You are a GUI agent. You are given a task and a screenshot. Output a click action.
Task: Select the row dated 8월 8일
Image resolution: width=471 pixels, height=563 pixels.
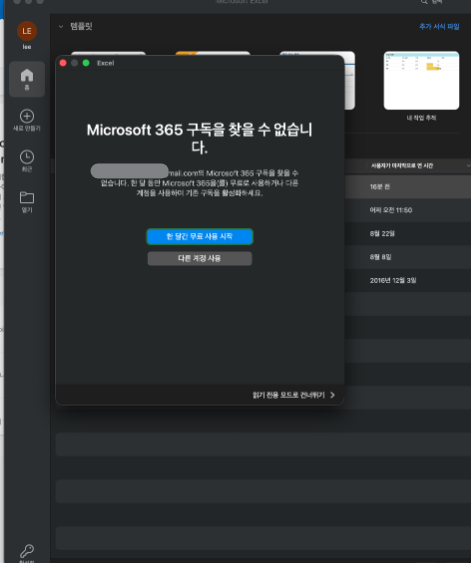(x=408, y=257)
